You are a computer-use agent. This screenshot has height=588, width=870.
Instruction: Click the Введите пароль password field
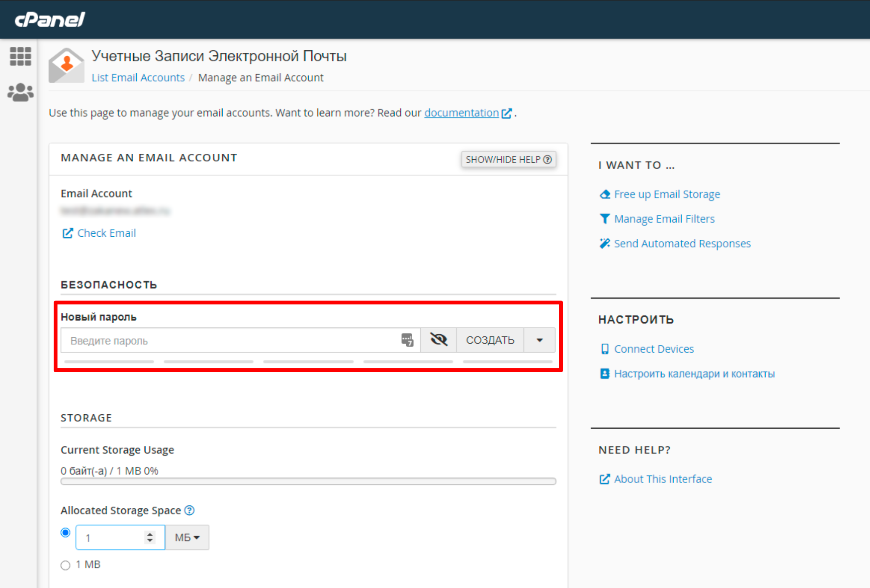(x=230, y=340)
